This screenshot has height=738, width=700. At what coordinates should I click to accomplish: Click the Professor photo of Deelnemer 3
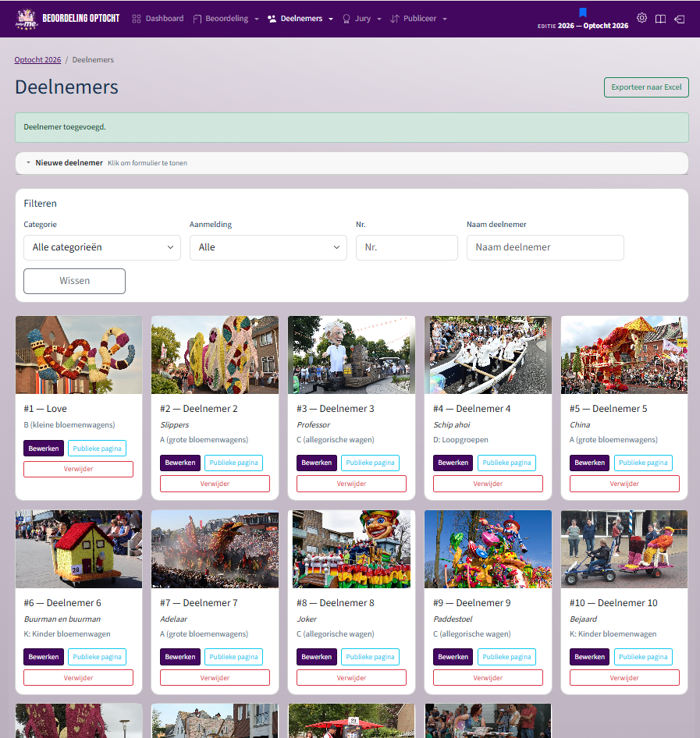tap(352, 355)
